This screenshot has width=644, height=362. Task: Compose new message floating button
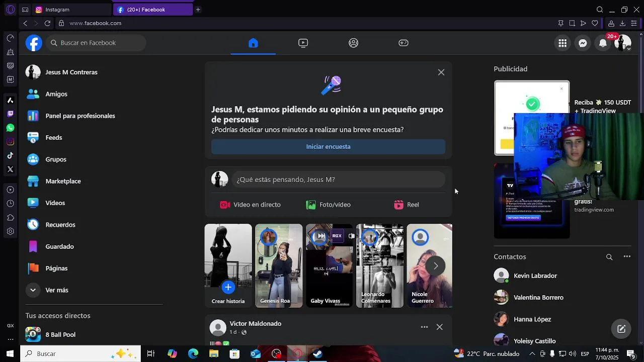tap(621, 329)
